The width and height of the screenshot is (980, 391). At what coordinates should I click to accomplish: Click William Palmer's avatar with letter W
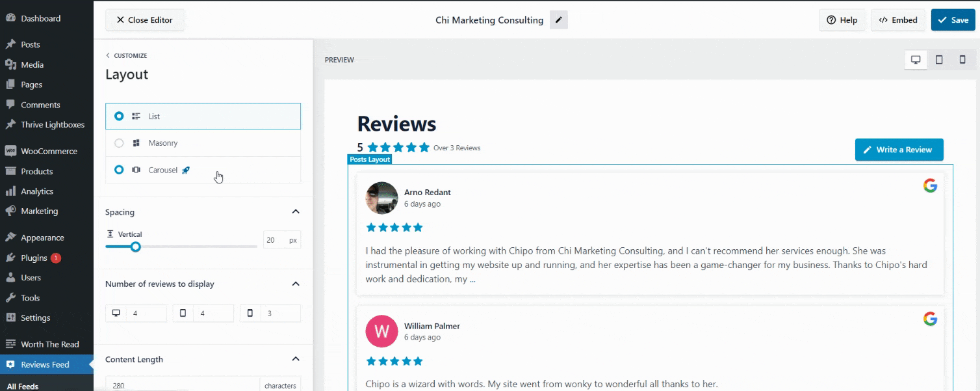382,331
